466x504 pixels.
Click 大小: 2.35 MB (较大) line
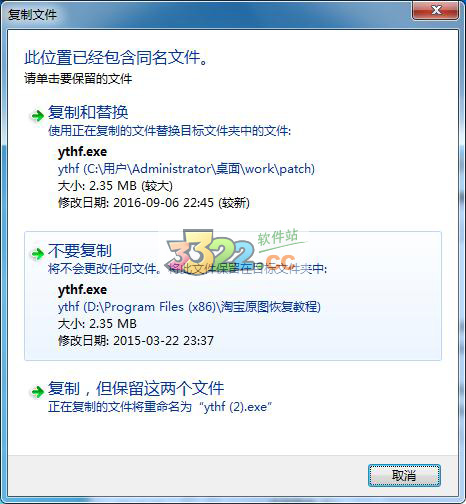pyautogui.click(x=115, y=186)
